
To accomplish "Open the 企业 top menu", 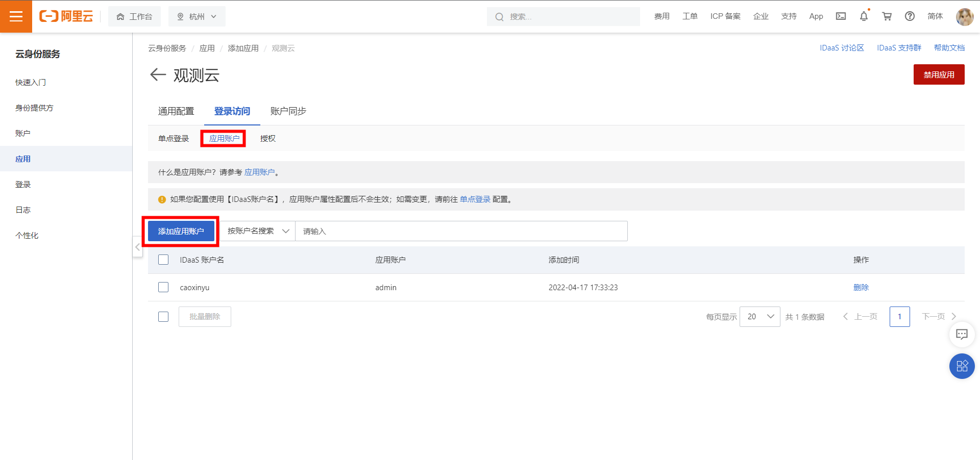I will pyautogui.click(x=761, y=16).
